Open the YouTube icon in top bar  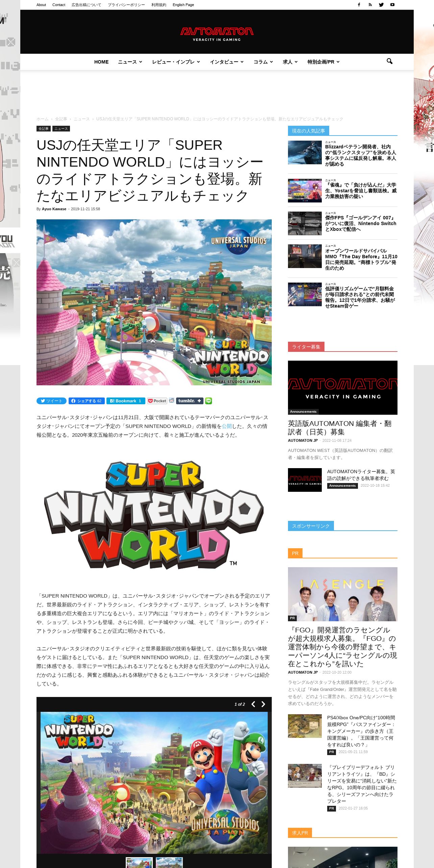(392, 5)
